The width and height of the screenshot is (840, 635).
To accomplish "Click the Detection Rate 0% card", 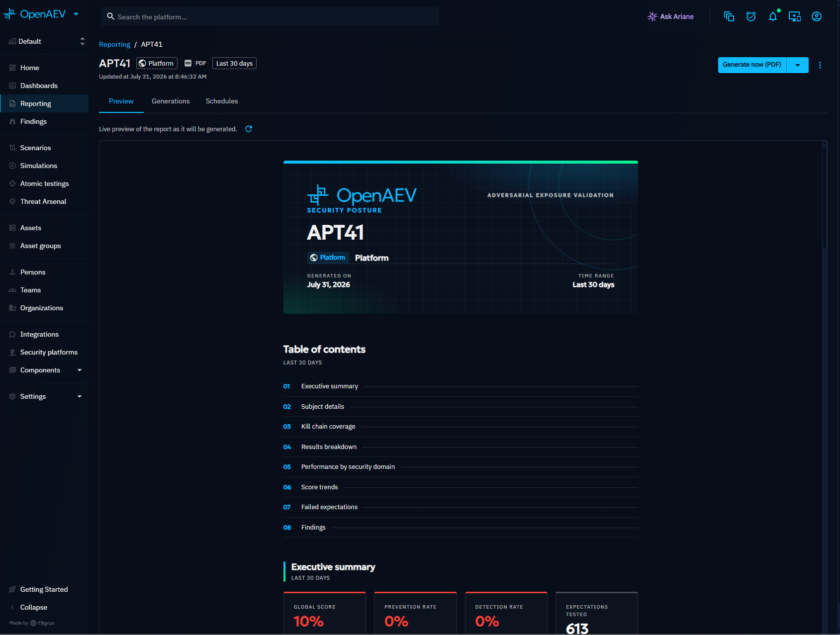I will click(x=506, y=613).
